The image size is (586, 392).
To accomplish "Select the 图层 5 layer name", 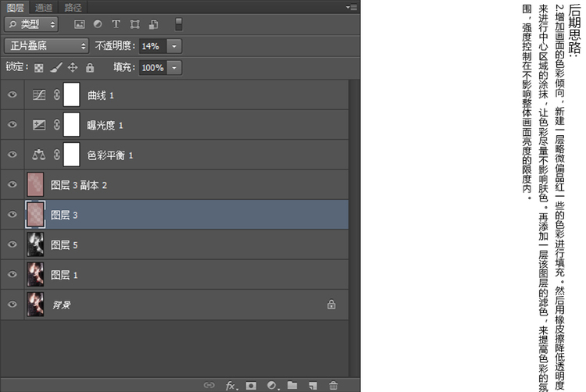I will click(64, 245).
